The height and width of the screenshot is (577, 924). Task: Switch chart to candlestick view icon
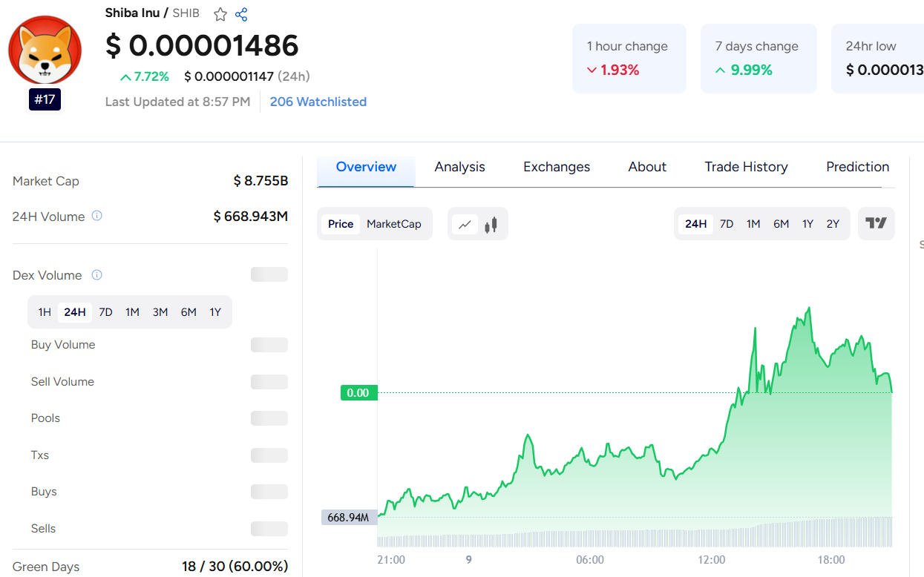coord(491,224)
